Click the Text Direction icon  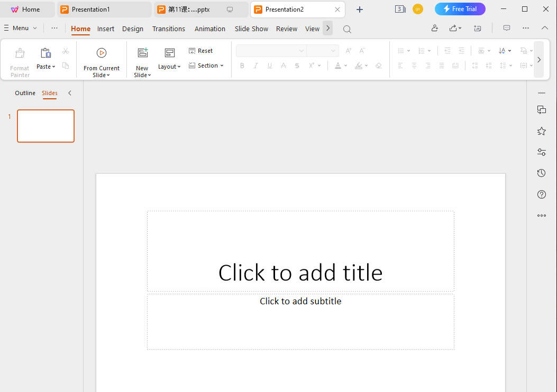(502, 51)
